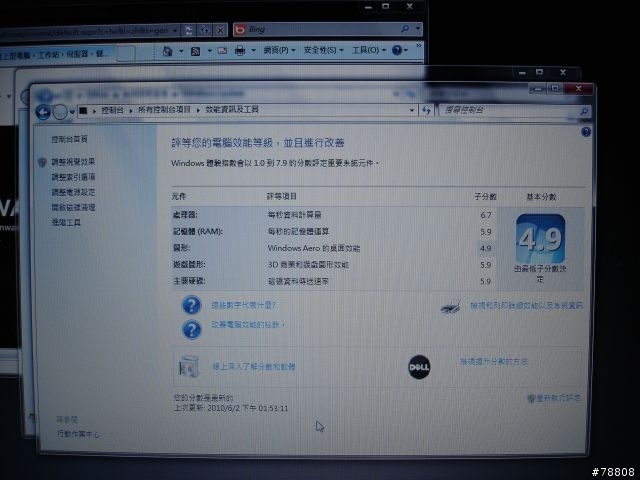Click the Dell logo
This screenshot has width=640, height=480.
click(419, 367)
